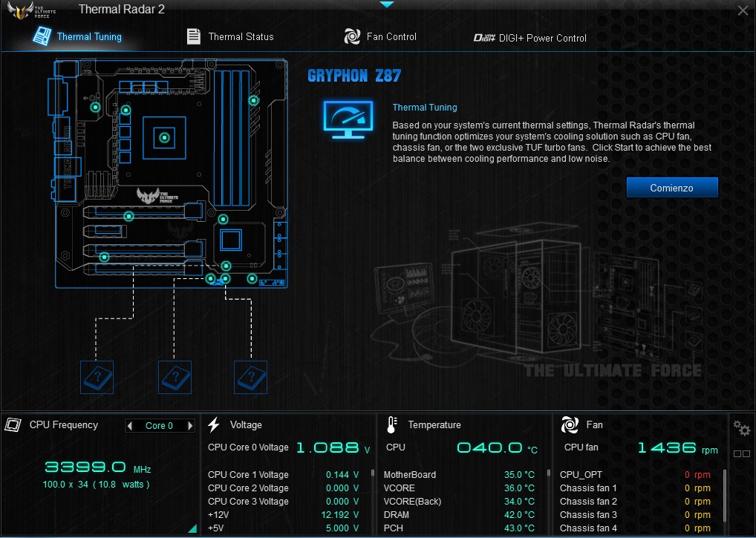Click the Voltage list scrollbar

(372, 473)
